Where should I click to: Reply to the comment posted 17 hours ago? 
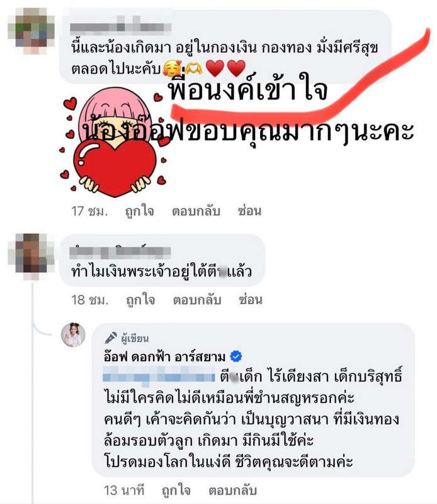[196, 212]
